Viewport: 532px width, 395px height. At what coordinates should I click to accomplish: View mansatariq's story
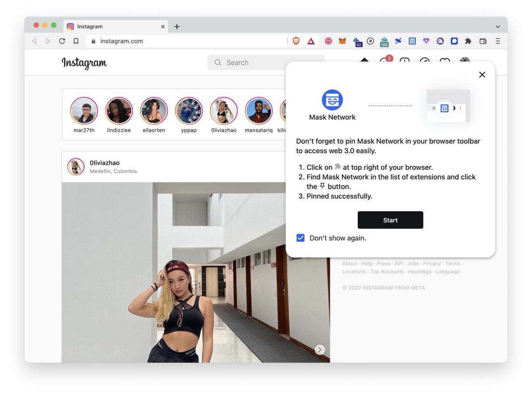click(x=259, y=111)
